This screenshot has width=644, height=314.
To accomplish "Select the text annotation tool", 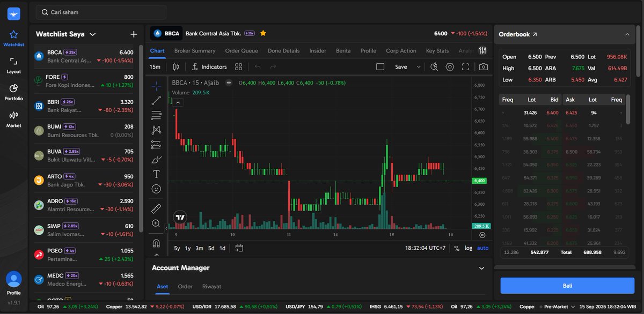I will (x=156, y=174).
